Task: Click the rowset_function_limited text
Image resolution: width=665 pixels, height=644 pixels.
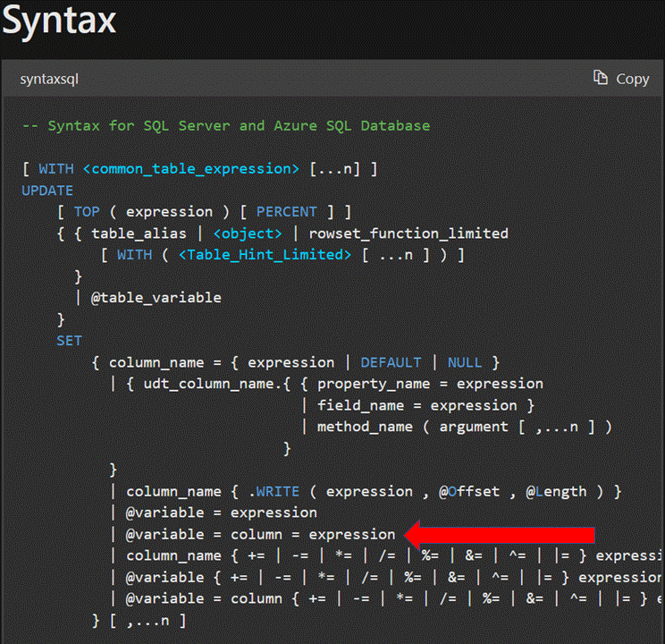Action: tap(408, 233)
